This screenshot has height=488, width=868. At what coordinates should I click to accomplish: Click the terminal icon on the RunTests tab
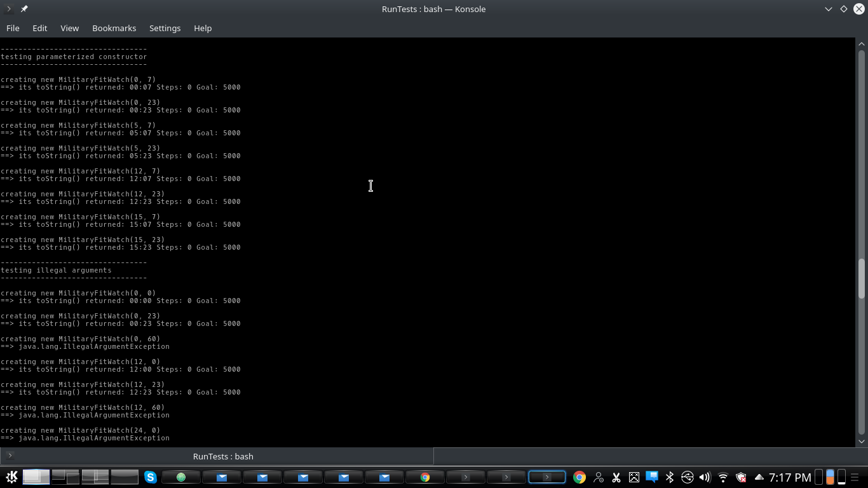[x=10, y=456]
